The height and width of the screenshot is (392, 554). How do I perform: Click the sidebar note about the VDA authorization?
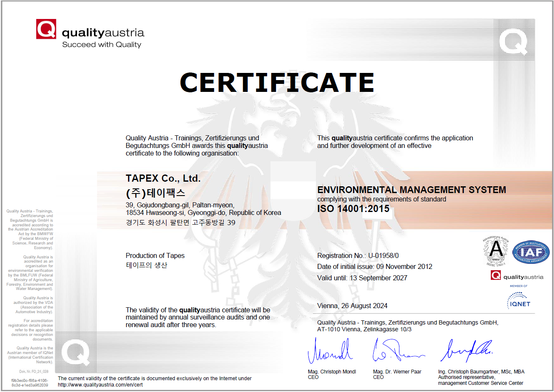pos(33,305)
